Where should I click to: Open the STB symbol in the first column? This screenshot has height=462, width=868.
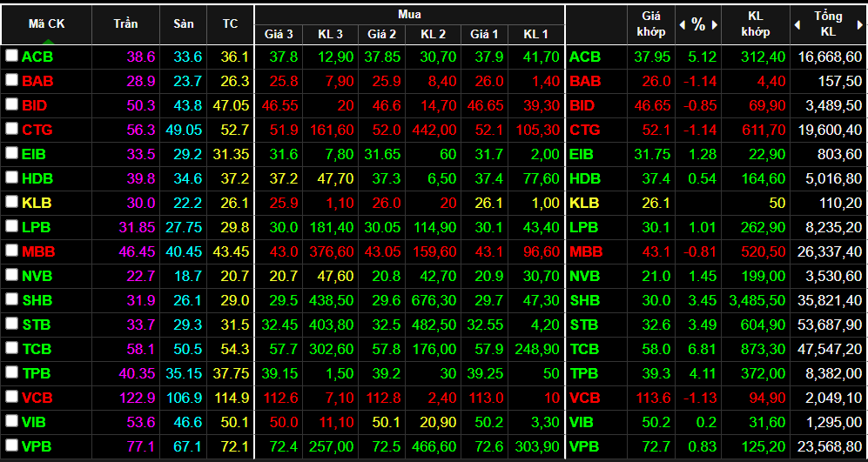point(37,325)
